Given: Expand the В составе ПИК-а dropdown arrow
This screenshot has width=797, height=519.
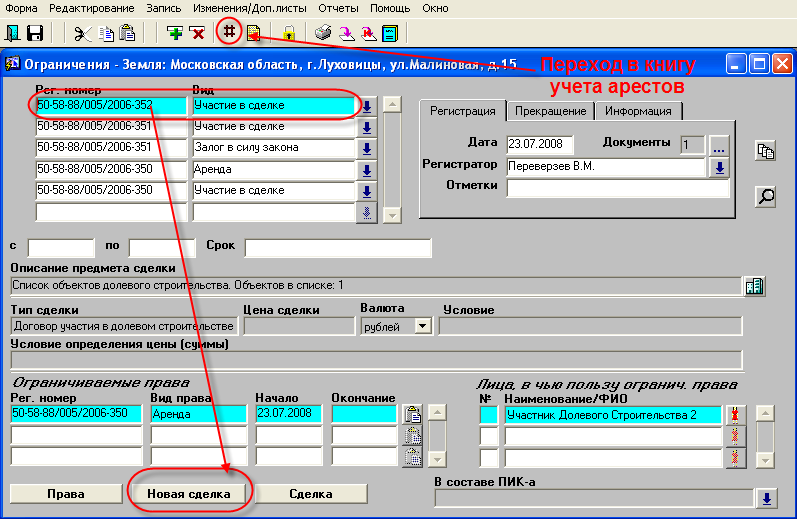Looking at the screenshot, I should coord(767,498).
